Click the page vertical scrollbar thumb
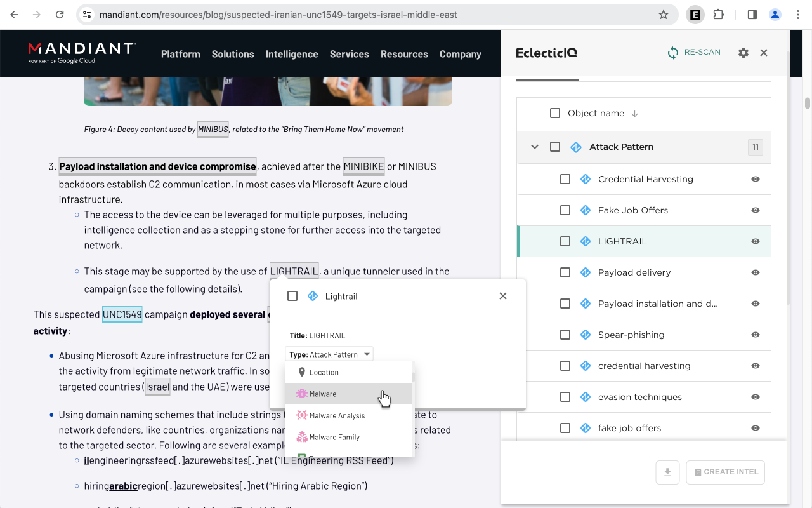The height and width of the screenshot is (508, 812). point(808,104)
